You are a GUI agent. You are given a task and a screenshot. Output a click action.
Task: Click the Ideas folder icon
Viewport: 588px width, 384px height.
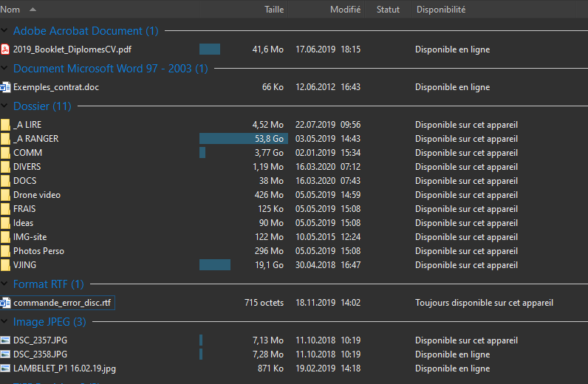point(5,223)
